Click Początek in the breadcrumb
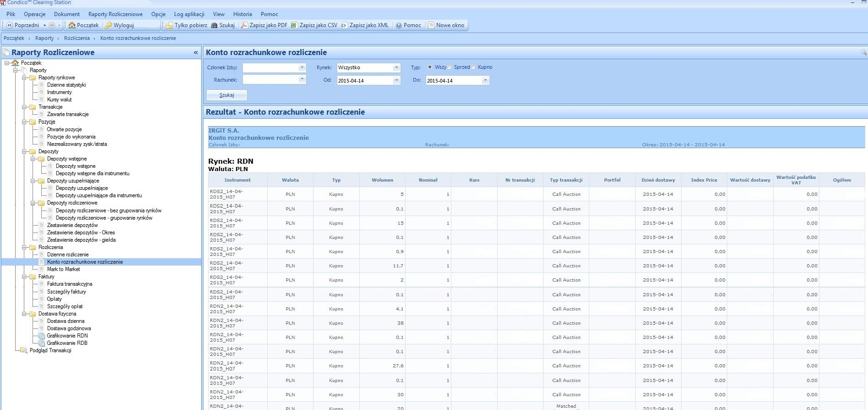Screen dimensions: 868x410 click(x=14, y=38)
